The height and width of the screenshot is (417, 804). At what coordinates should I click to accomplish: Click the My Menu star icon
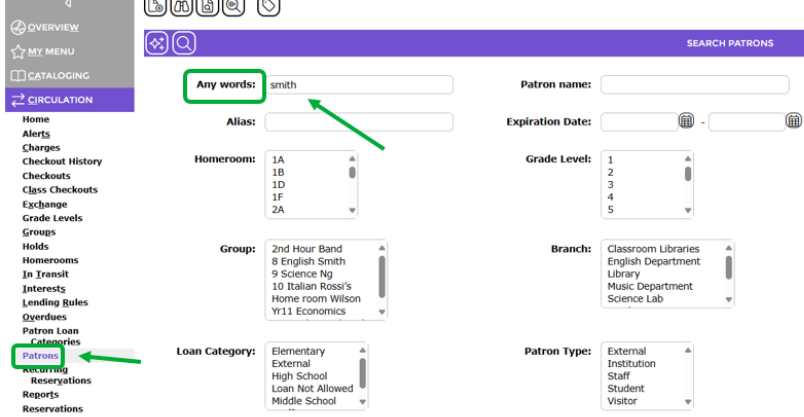18,51
